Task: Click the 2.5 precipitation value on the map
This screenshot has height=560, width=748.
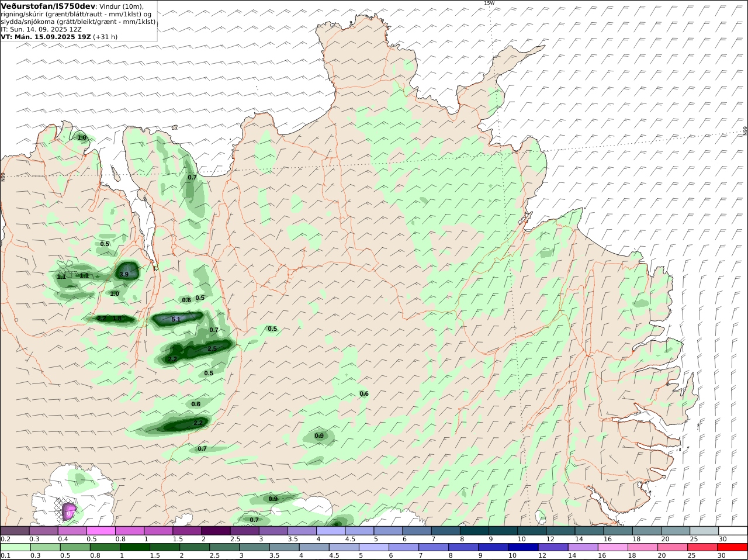Action: [212, 348]
